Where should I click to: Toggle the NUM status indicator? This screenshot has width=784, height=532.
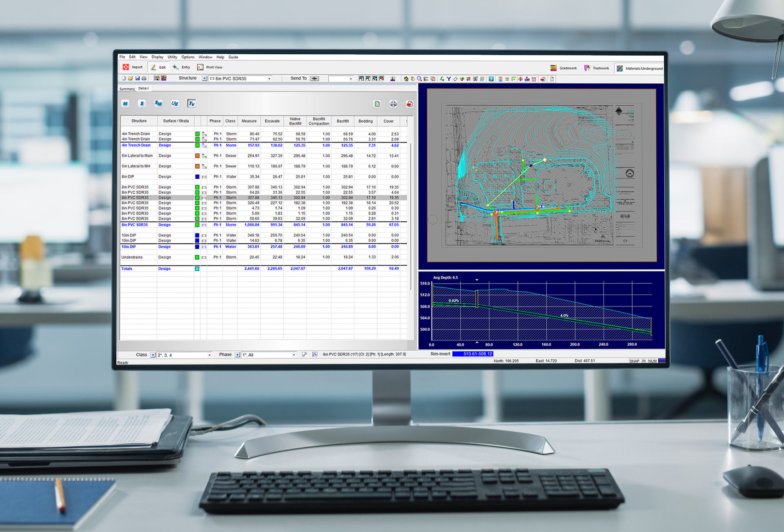pyautogui.click(x=653, y=361)
